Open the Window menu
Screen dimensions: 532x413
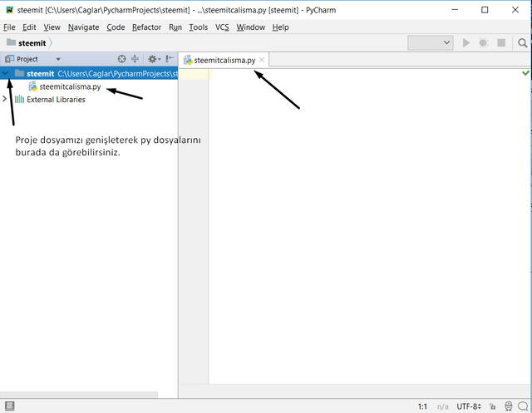tap(251, 27)
